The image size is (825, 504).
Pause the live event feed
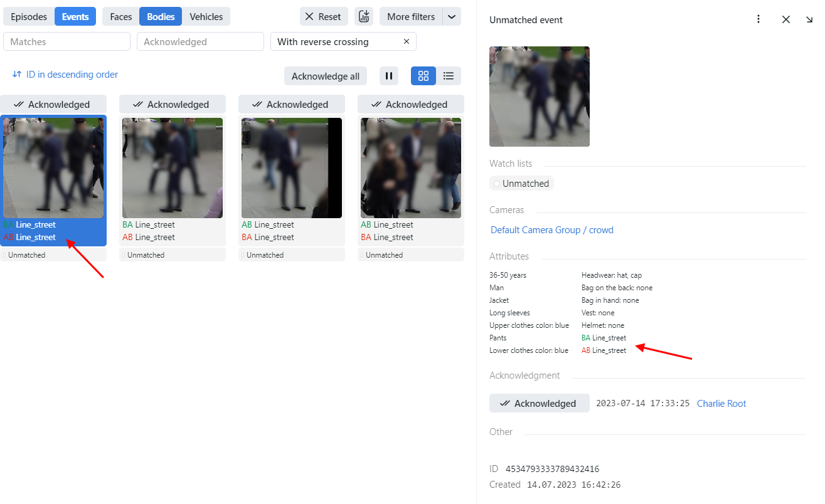pos(389,76)
